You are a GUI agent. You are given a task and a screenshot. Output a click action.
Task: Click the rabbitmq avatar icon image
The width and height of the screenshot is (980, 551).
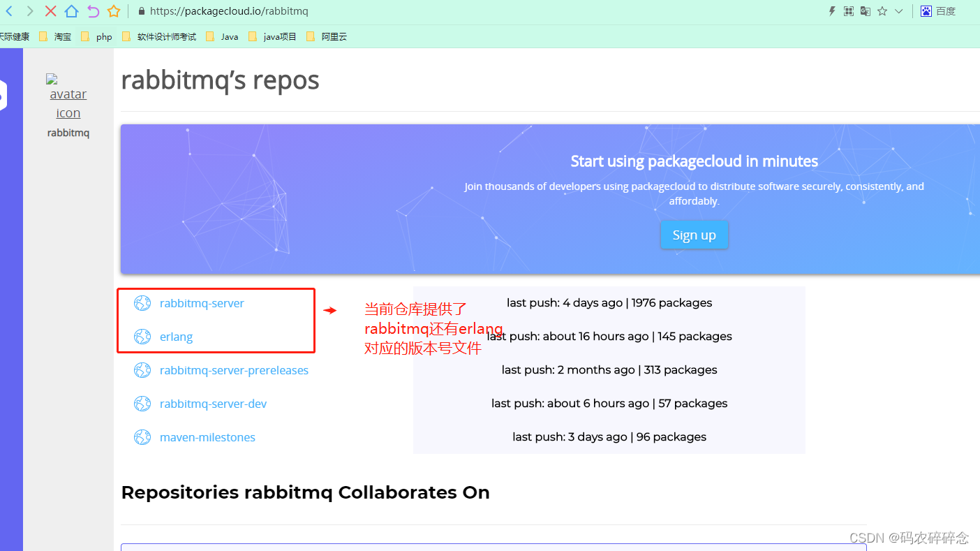click(x=68, y=97)
